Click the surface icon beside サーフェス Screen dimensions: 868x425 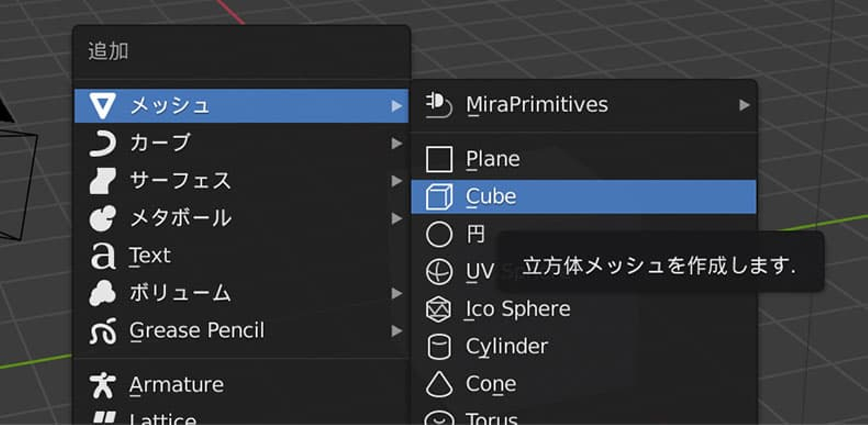(x=102, y=181)
